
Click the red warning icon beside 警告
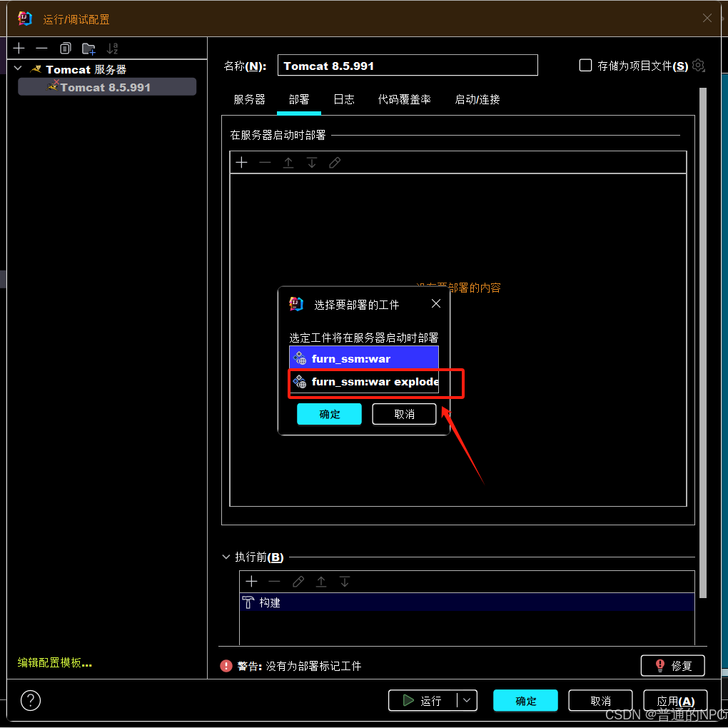226,666
